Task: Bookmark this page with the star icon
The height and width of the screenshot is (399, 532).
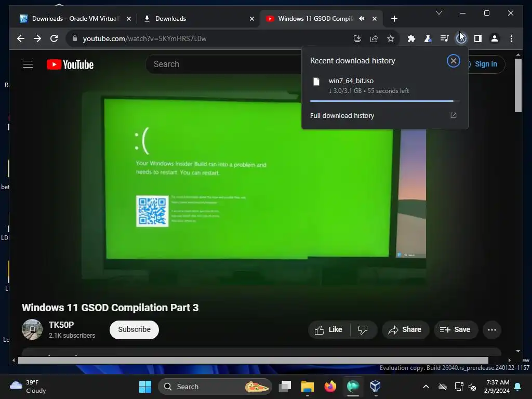Action: coord(391,38)
